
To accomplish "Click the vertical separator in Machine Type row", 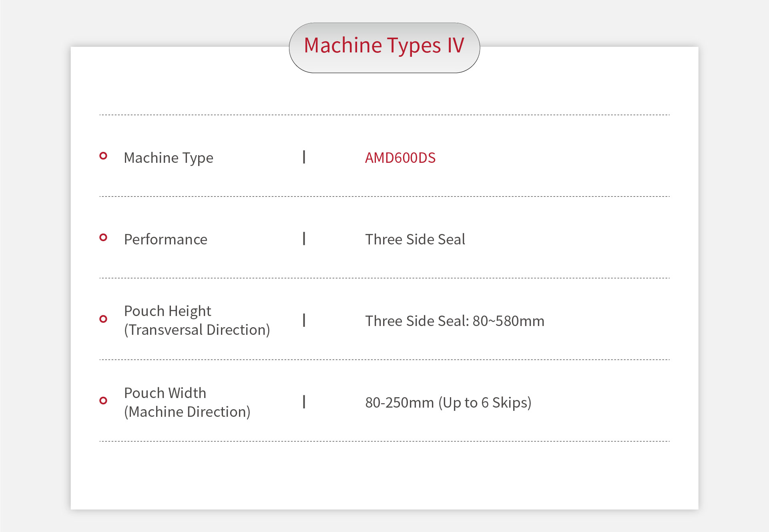I will tap(304, 157).
